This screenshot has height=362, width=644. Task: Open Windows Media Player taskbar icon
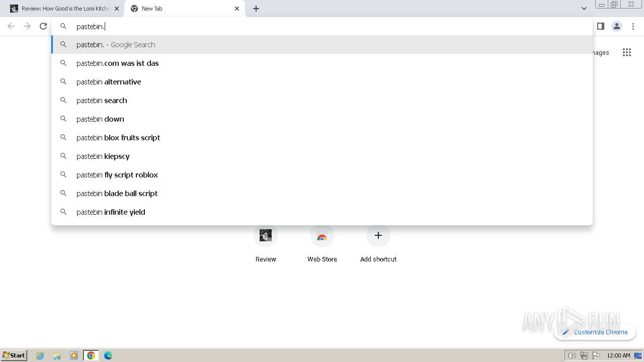tap(74, 355)
